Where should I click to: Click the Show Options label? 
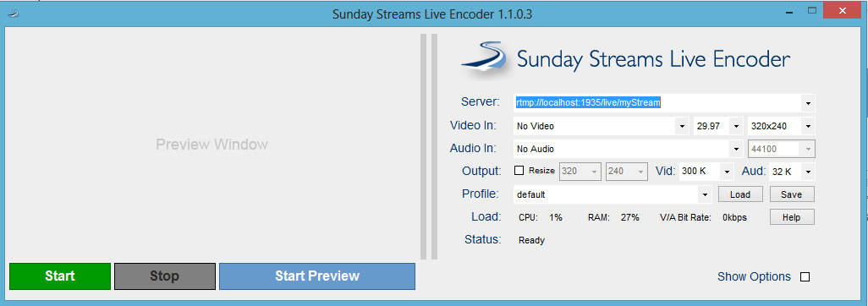[x=754, y=276]
